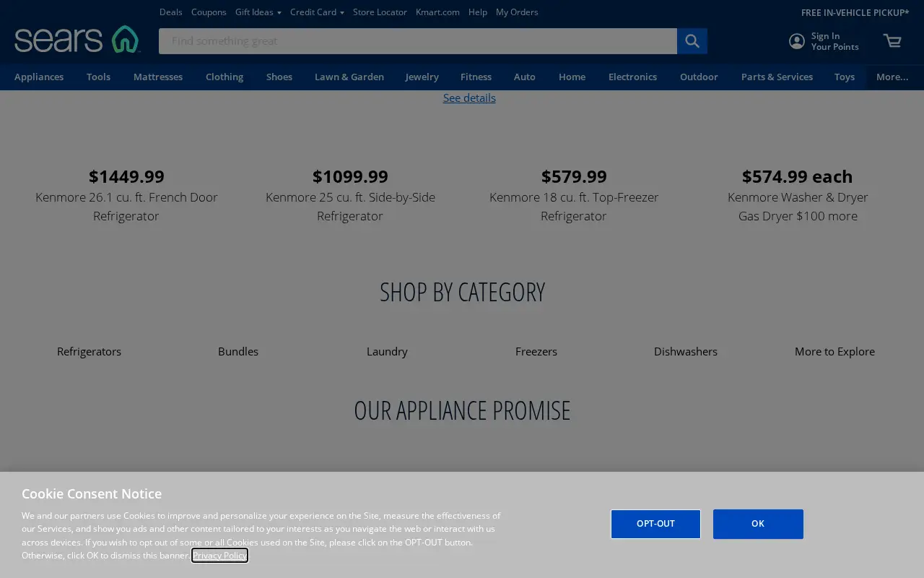Screen dimensions: 924x578
Task: Open the Privacy Policy link
Action: (x=220, y=556)
